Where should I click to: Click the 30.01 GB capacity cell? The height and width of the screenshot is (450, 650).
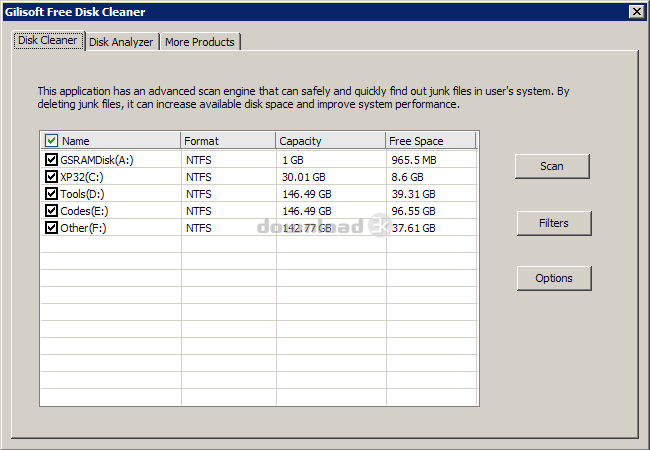click(x=303, y=177)
